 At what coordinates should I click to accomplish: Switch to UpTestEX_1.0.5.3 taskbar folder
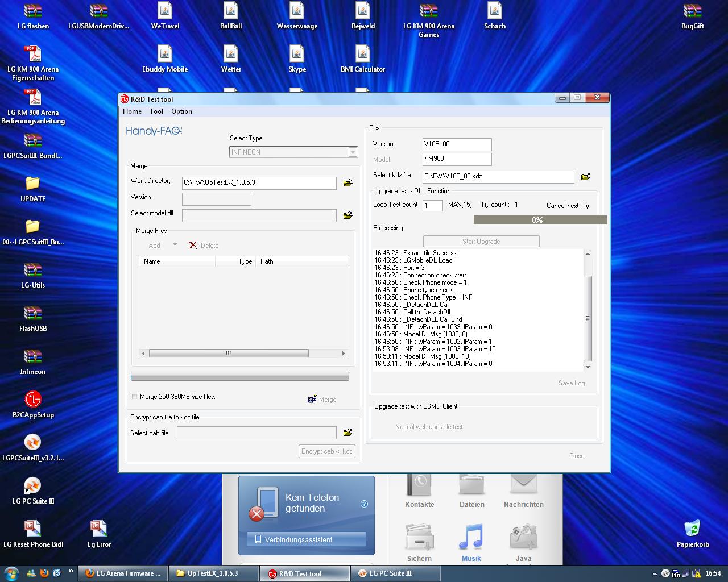coord(214,573)
